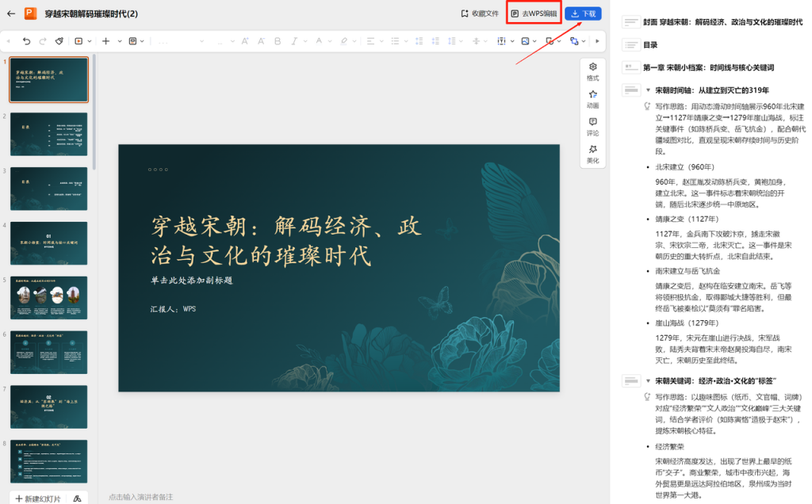Click the 北宋建立（960年）outline bullet

point(684,166)
